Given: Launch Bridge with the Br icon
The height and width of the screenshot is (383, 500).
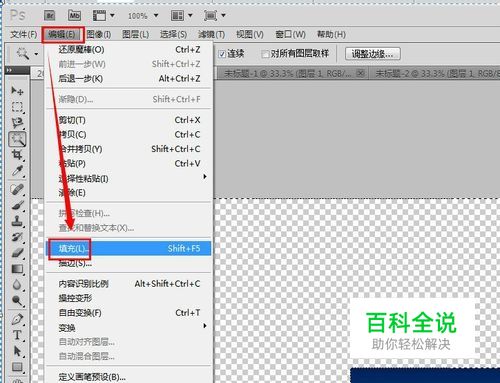Looking at the screenshot, I should [x=50, y=15].
